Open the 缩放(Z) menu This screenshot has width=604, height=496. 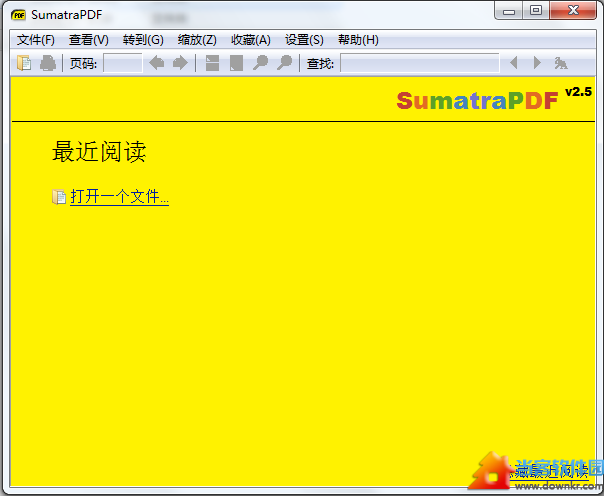click(x=197, y=40)
